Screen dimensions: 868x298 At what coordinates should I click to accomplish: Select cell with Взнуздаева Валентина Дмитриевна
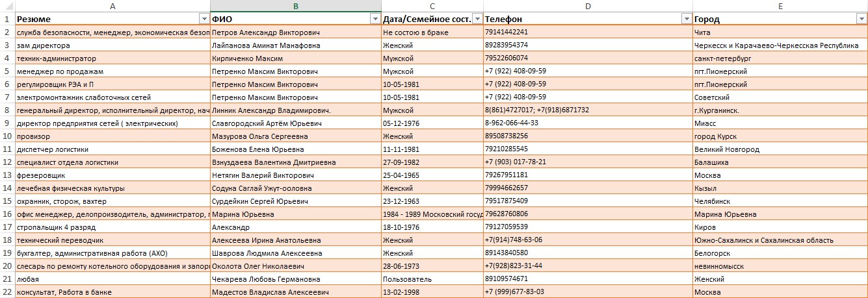tap(296, 162)
